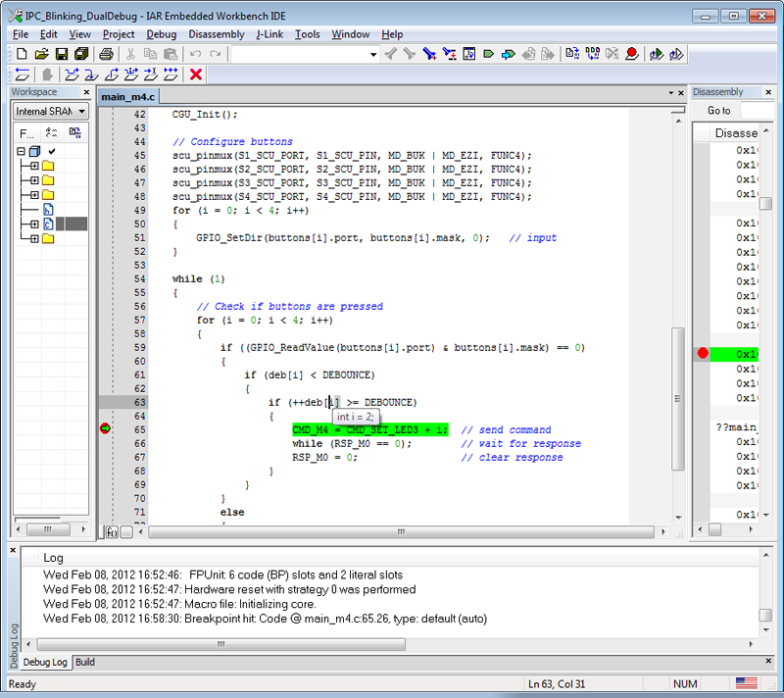Click the red X Stop Debugging icon

coord(195,75)
